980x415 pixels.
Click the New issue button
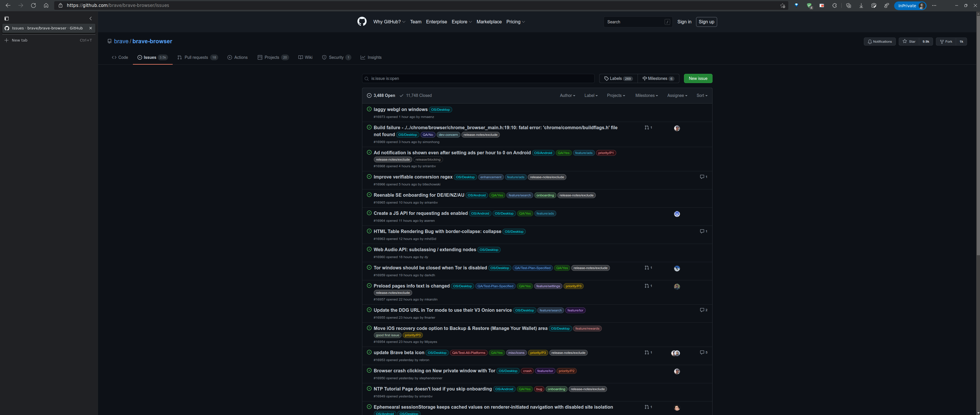click(698, 78)
